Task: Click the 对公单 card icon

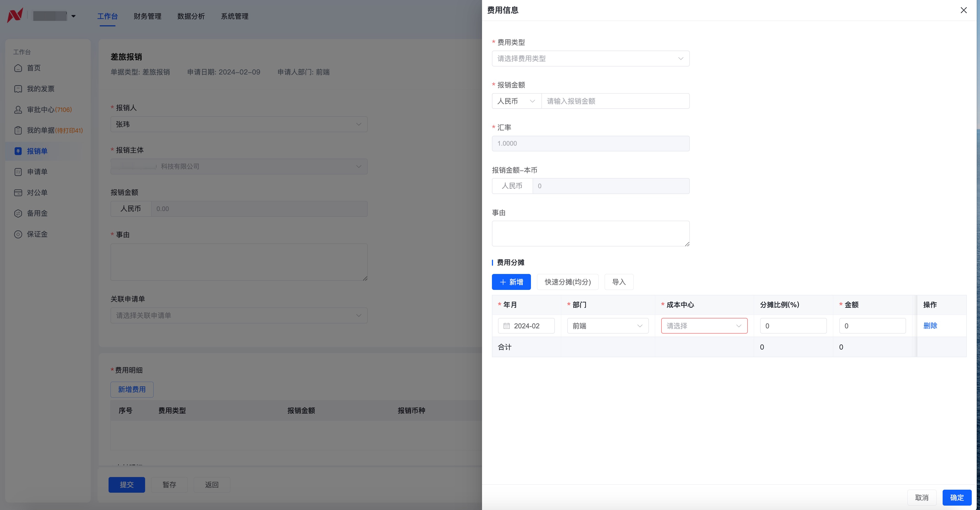Action: click(18, 192)
